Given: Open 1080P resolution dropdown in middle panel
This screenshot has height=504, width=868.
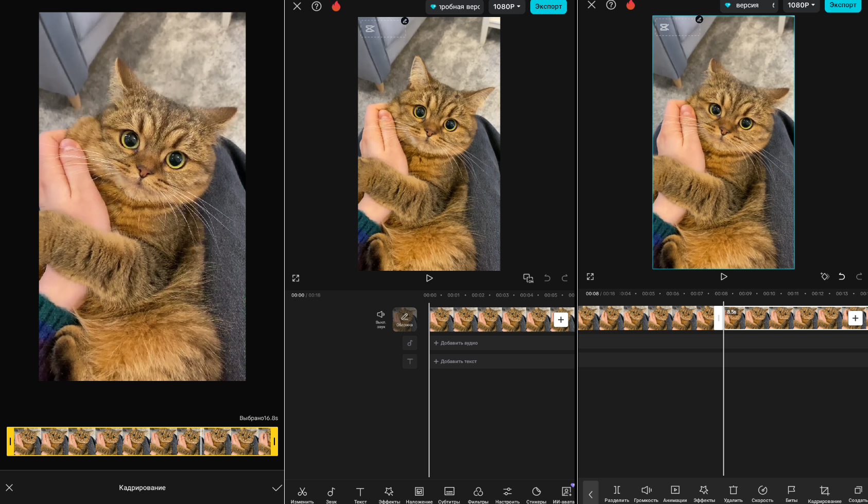Looking at the screenshot, I should point(507,7).
